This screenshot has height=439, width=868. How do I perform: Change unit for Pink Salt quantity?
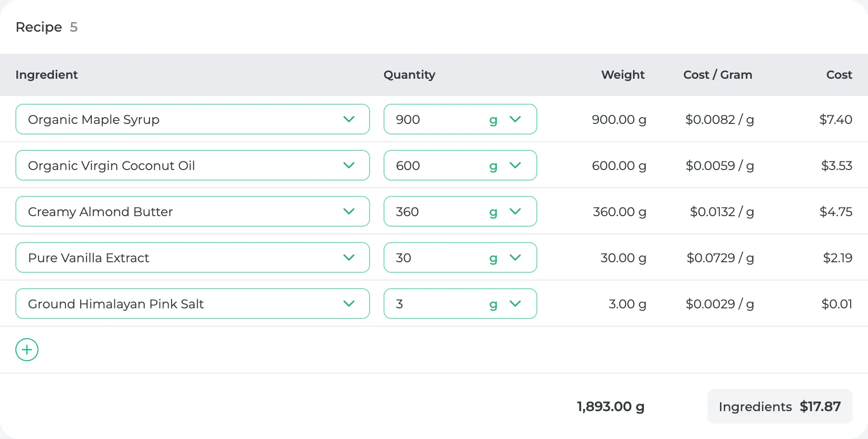point(505,304)
